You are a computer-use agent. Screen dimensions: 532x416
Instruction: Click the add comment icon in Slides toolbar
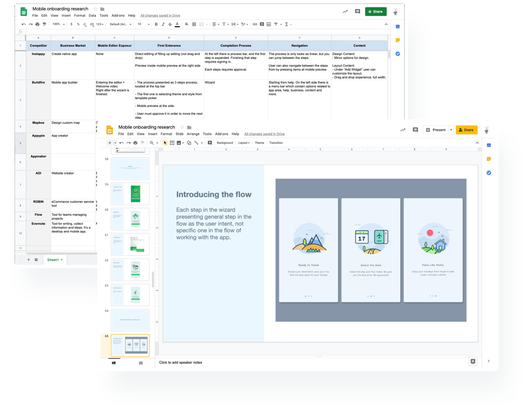point(210,143)
